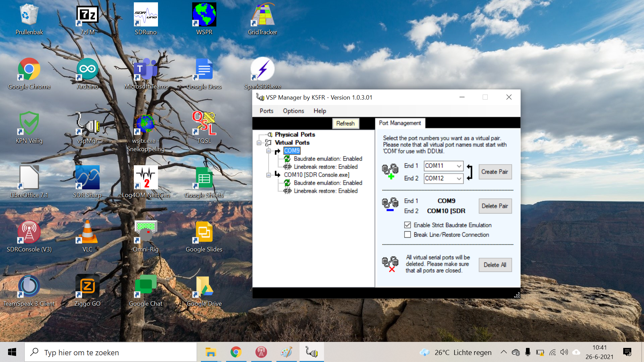Click the Create Pair button

[495, 172]
